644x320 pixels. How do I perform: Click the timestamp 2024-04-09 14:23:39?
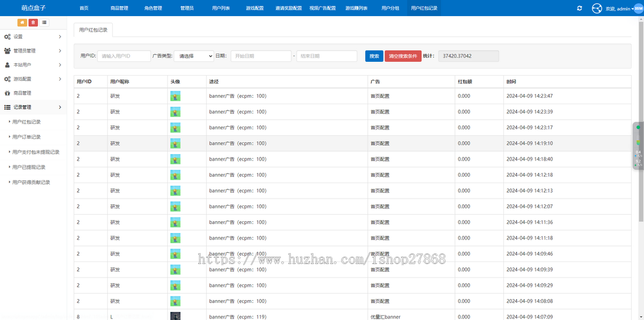coord(530,112)
